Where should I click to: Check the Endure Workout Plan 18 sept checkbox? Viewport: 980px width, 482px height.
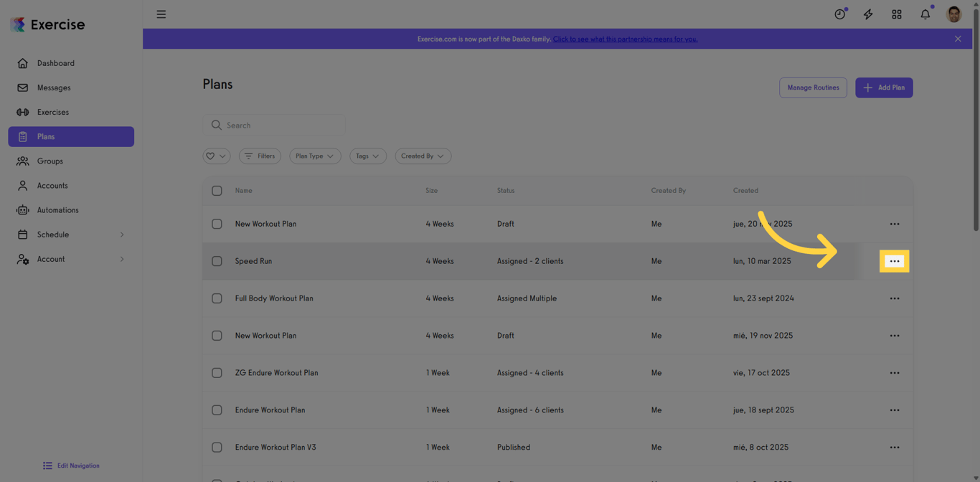click(217, 410)
